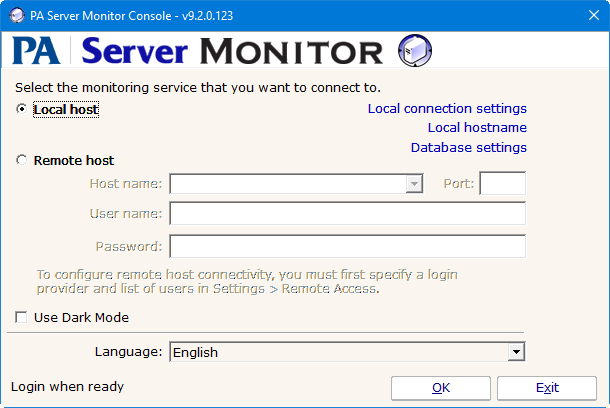Click the Port input field
The width and height of the screenshot is (610, 408).
coord(502,184)
